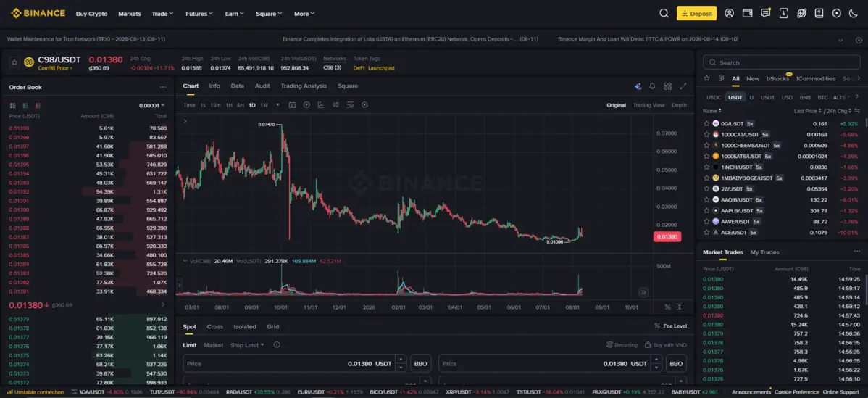Open the chat messages icon with notification dot
Screen dimensions: 868x398
766,13
